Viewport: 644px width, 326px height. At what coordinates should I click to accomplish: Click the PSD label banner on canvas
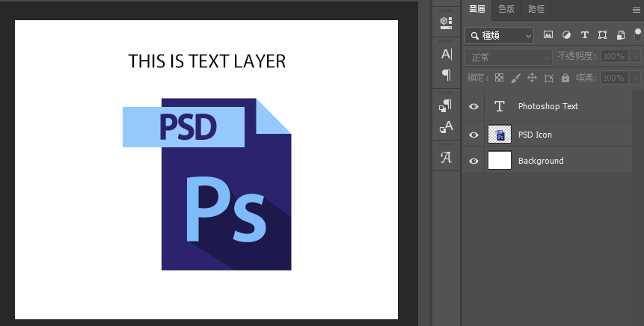tap(183, 127)
